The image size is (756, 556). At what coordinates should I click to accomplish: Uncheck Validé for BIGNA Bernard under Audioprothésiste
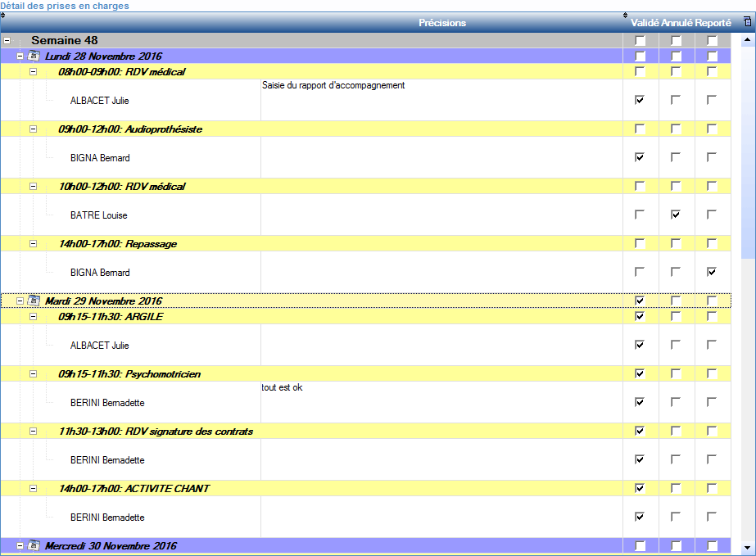click(x=640, y=157)
